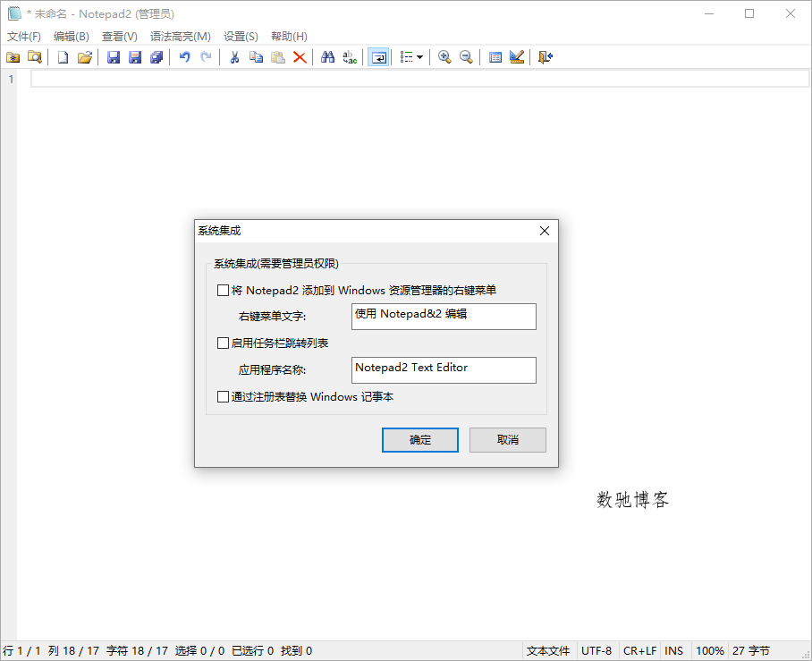The height and width of the screenshot is (661, 812).
Task: Create a new blank document
Action: pos(63,57)
